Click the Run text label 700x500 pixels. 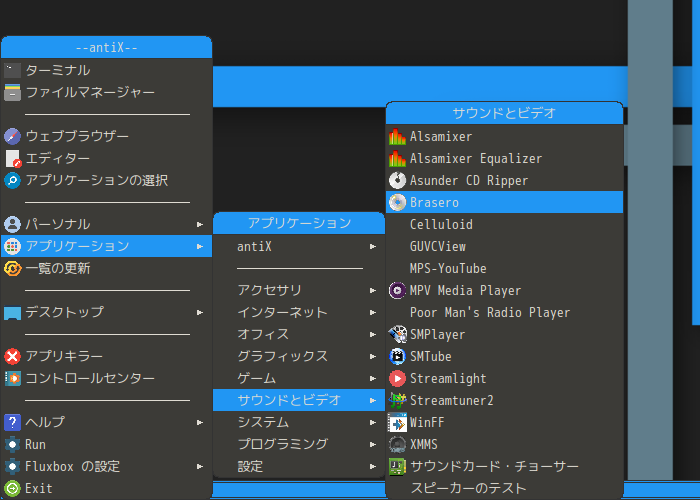[35, 445]
